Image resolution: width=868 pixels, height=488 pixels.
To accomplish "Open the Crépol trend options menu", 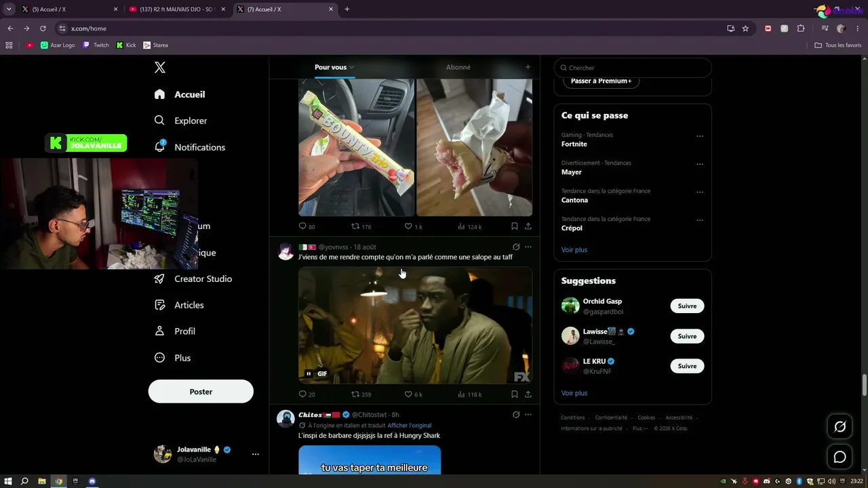I will pyautogui.click(x=700, y=220).
